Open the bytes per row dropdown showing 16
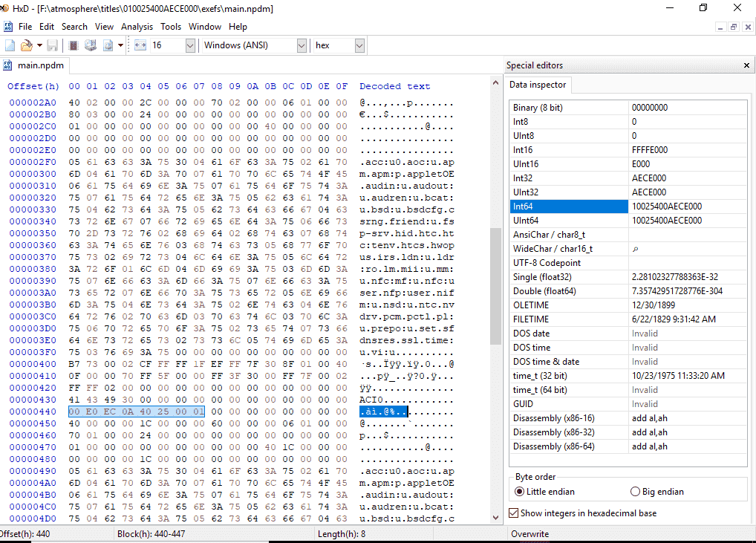756x543 pixels. click(x=190, y=45)
